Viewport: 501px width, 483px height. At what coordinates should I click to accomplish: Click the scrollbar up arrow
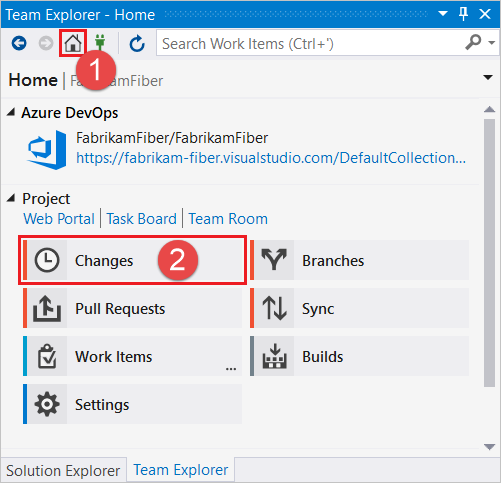pyautogui.click(x=489, y=109)
